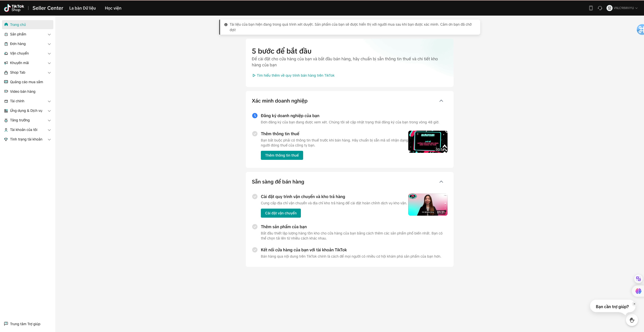
Task: Open the mobile app download icon
Action: (591, 8)
